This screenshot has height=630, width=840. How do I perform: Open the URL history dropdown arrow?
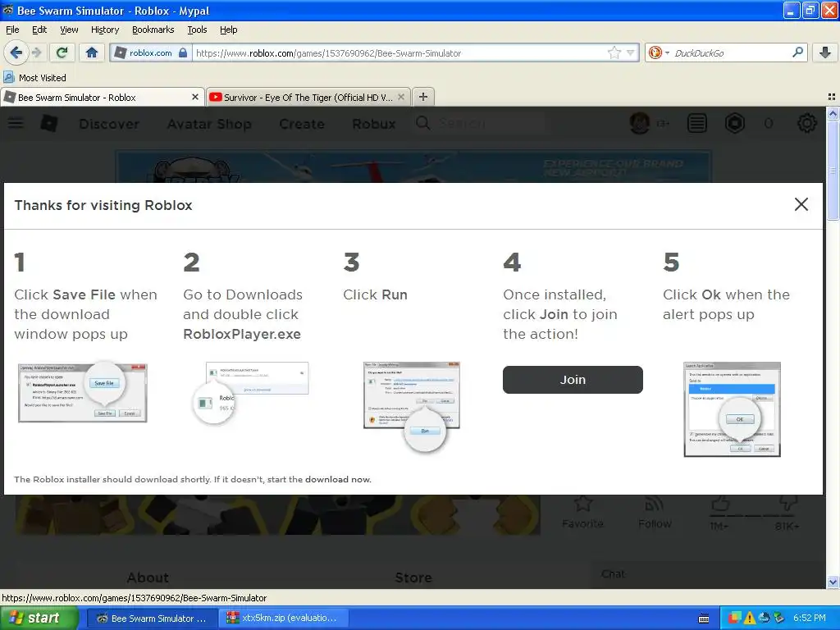pos(631,52)
